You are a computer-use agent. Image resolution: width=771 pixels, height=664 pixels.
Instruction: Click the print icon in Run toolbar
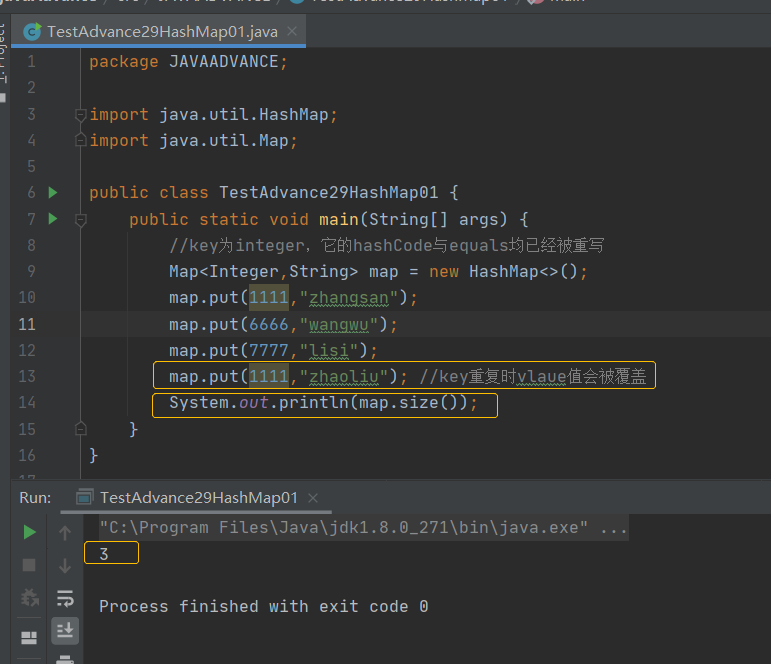coord(65,659)
